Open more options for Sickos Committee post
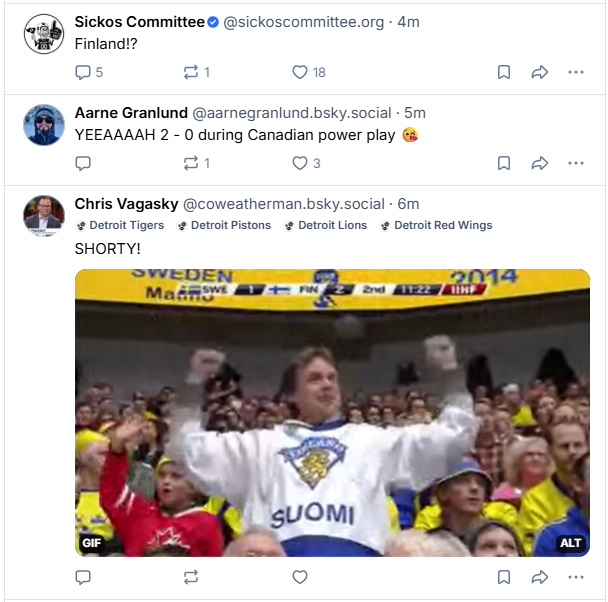Image resolution: width=608 pixels, height=602 pixels. tap(575, 72)
